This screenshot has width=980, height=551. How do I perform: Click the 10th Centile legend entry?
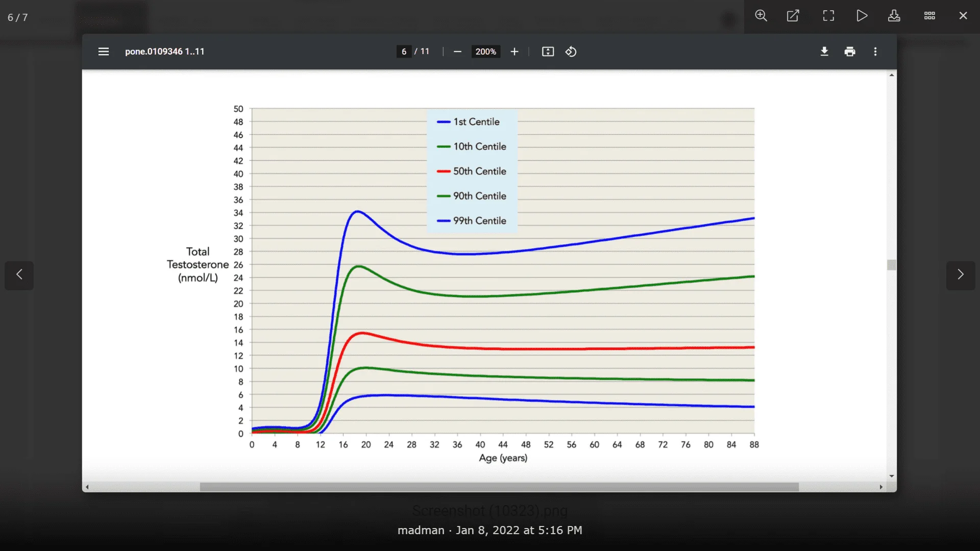[471, 146]
